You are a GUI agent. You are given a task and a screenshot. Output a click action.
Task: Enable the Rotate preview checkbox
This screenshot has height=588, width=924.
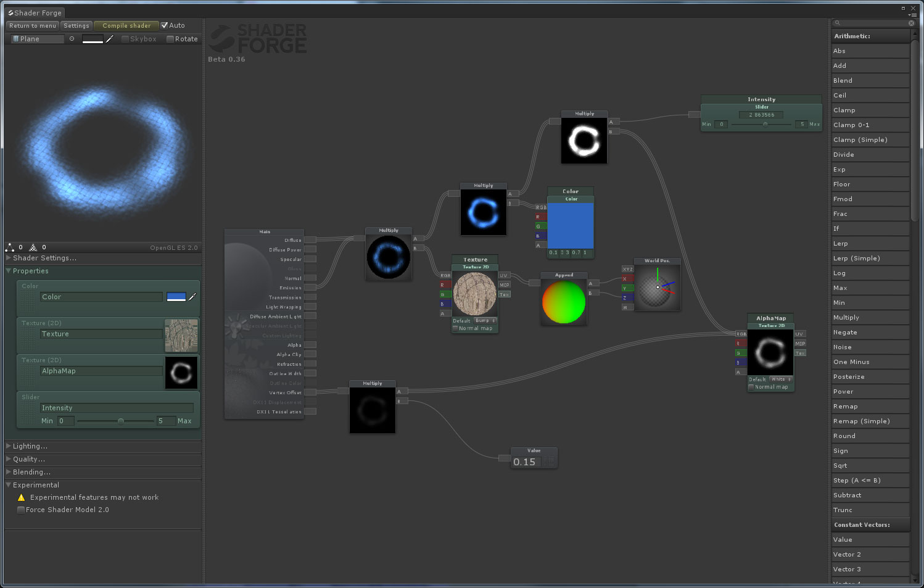coord(170,39)
